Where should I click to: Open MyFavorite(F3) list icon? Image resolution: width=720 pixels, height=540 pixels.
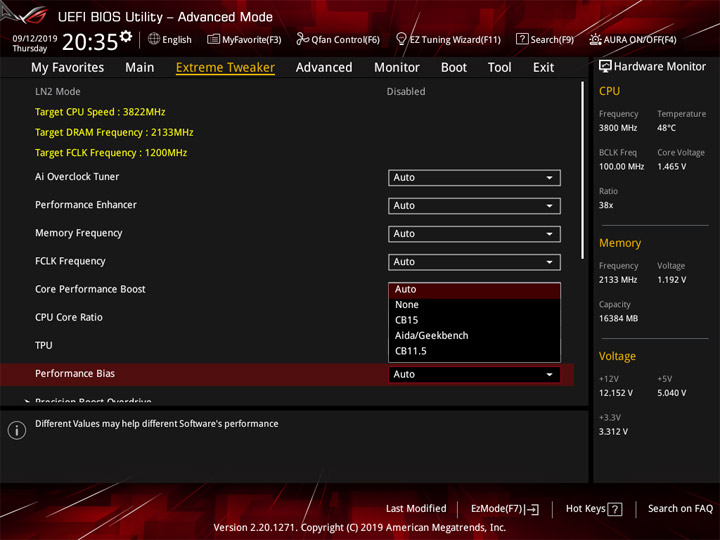pos(213,39)
